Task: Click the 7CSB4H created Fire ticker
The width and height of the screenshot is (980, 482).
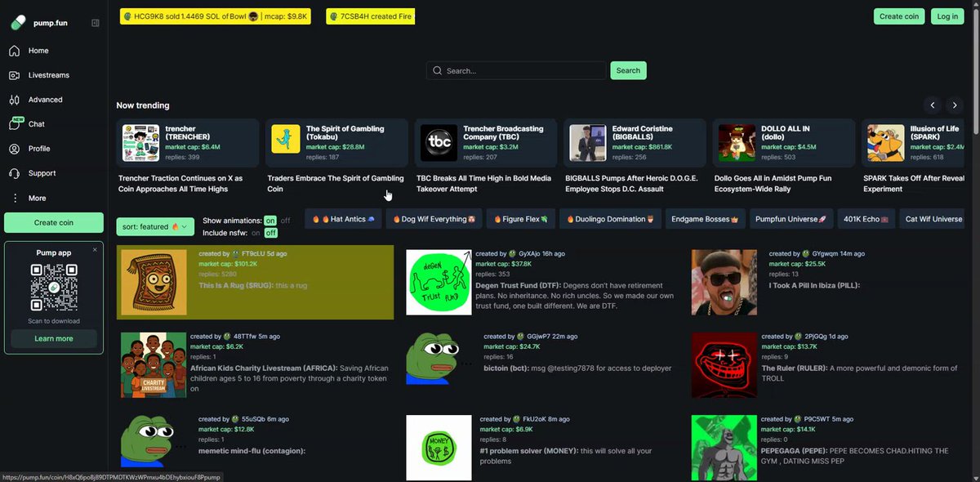Action: (370, 16)
